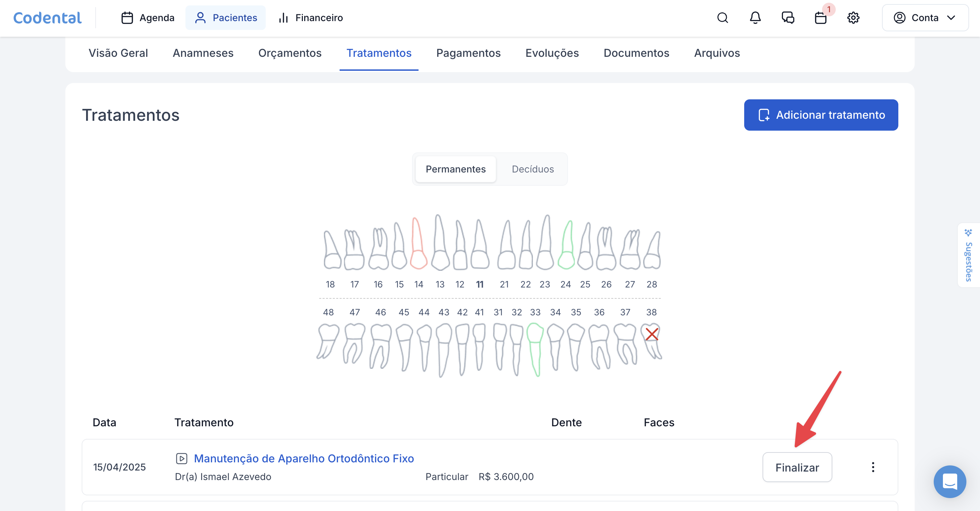The height and width of the screenshot is (511, 980).
Task: Open the notifications bell
Action: point(755,18)
